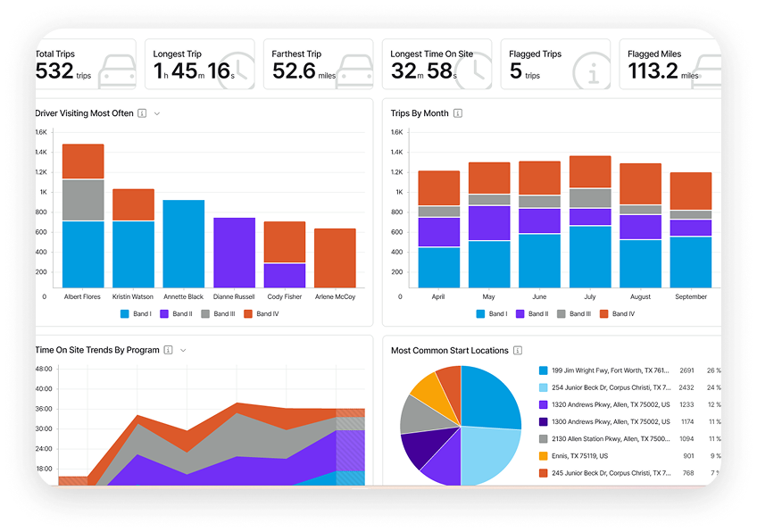Expand the Time On Site Trends dropdown chevron

183,351
